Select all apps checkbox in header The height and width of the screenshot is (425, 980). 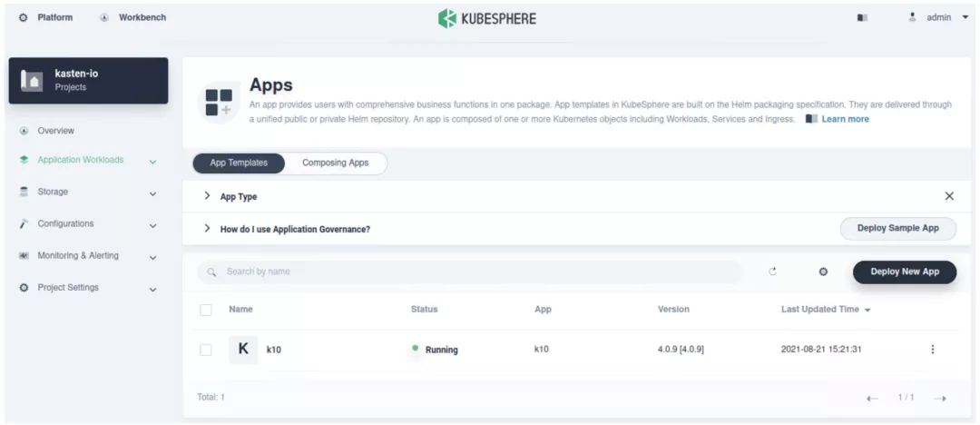[206, 310]
